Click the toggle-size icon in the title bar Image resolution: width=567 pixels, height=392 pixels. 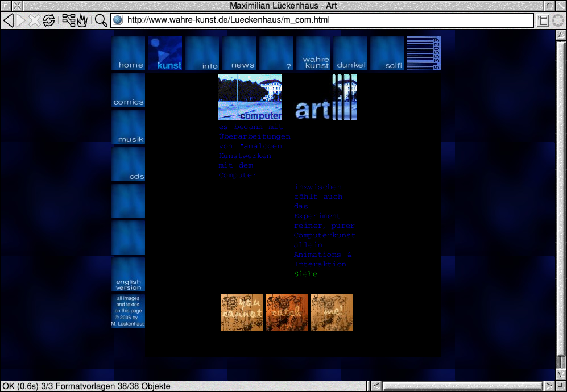click(549, 6)
